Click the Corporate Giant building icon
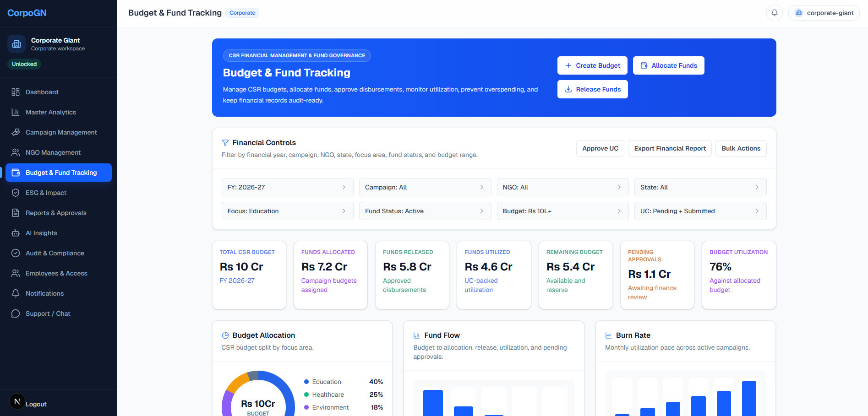This screenshot has height=416, width=868. pyautogui.click(x=16, y=44)
